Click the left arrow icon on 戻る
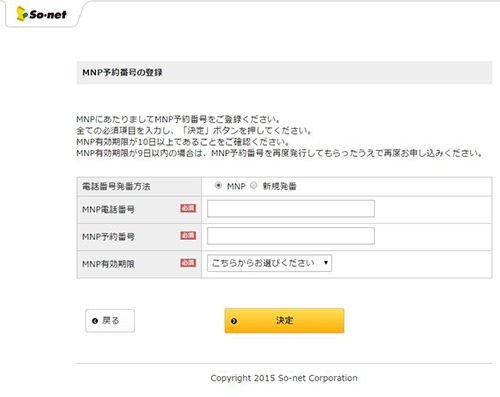Image resolution: width=500 pixels, height=397 pixels. (95, 321)
